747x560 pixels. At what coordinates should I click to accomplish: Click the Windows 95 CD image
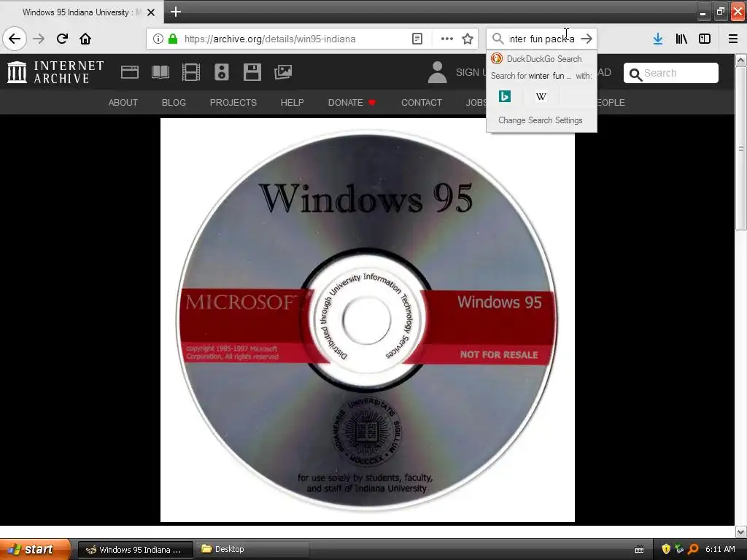point(368,320)
